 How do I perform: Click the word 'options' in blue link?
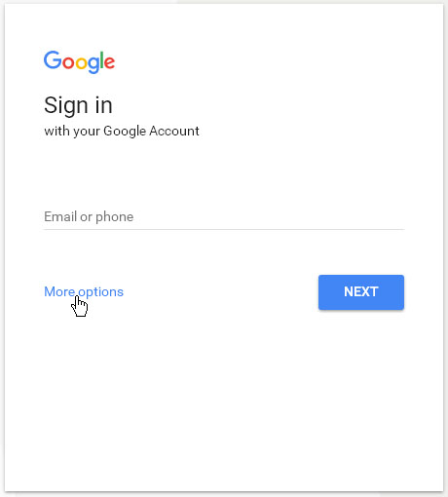[x=101, y=292]
